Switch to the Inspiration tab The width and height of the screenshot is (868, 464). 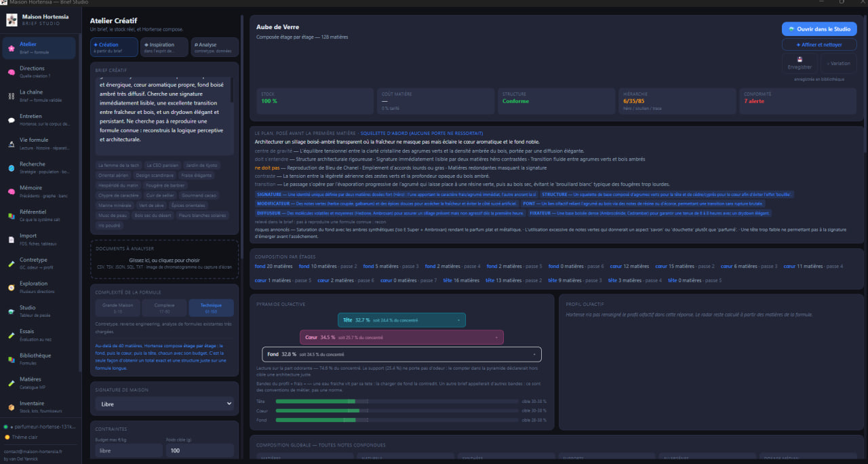164,47
